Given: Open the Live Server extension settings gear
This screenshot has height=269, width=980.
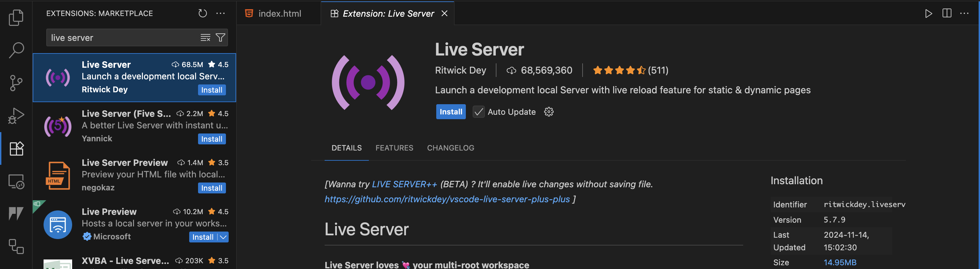Looking at the screenshot, I should click(548, 112).
